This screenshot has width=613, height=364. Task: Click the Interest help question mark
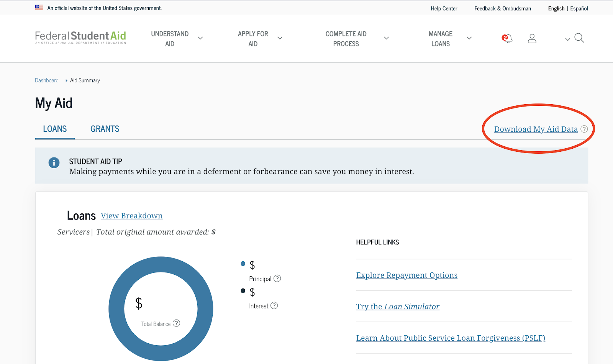pyautogui.click(x=274, y=306)
